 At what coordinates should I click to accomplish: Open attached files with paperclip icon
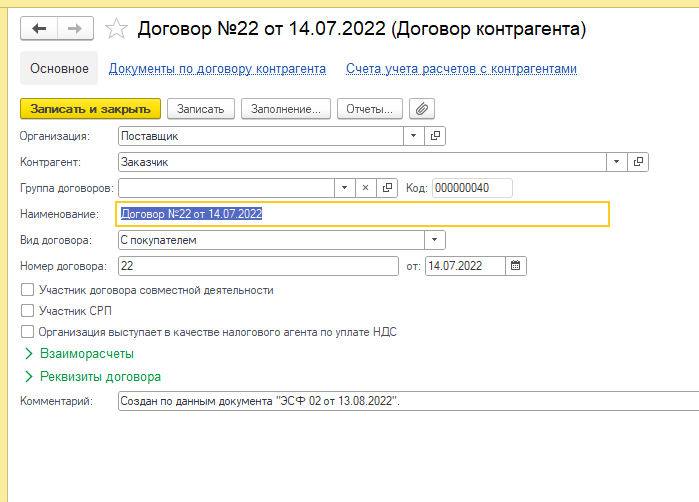(422, 108)
